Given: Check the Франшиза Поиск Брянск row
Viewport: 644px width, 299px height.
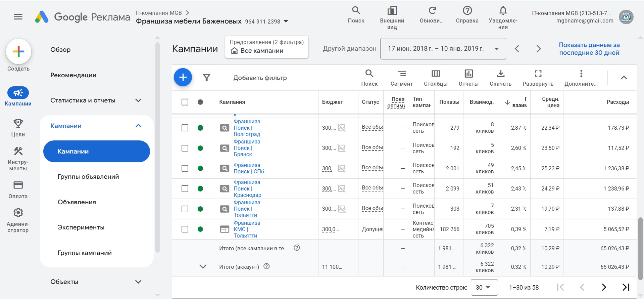Looking at the screenshot, I should tap(185, 148).
